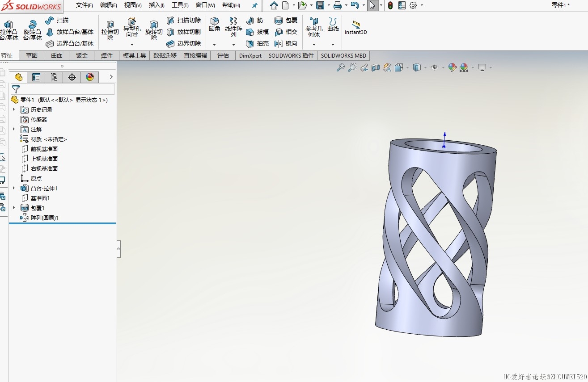Image resolution: width=588 pixels, height=382 pixels.
Task: Click the 拉伸切除 extruded cut tool
Action: coord(110,30)
